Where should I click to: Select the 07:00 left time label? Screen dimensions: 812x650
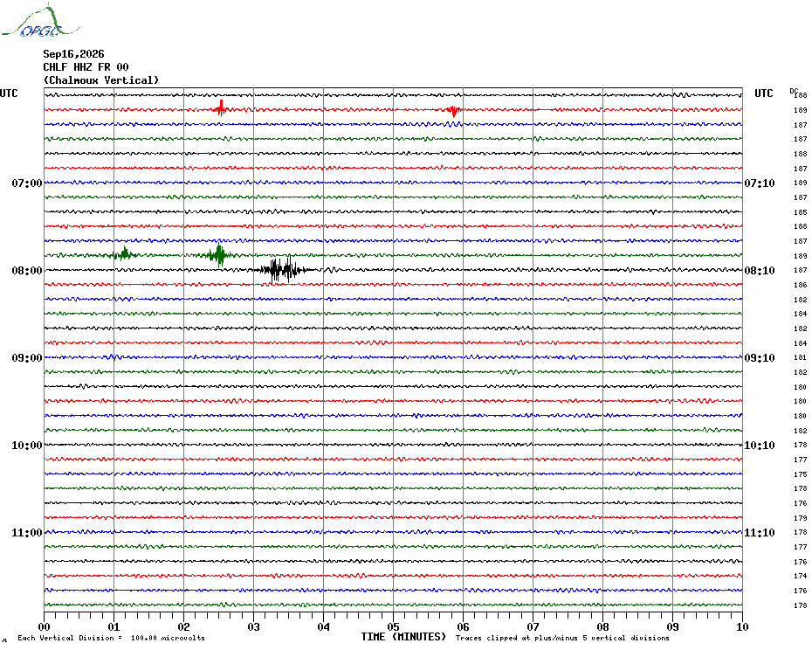point(27,183)
